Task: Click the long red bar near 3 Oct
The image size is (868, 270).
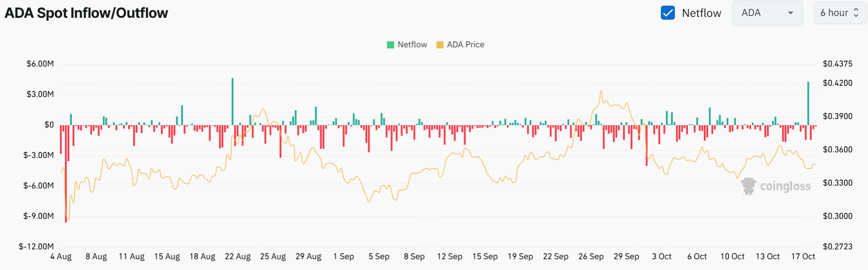Action: [x=646, y=145]
